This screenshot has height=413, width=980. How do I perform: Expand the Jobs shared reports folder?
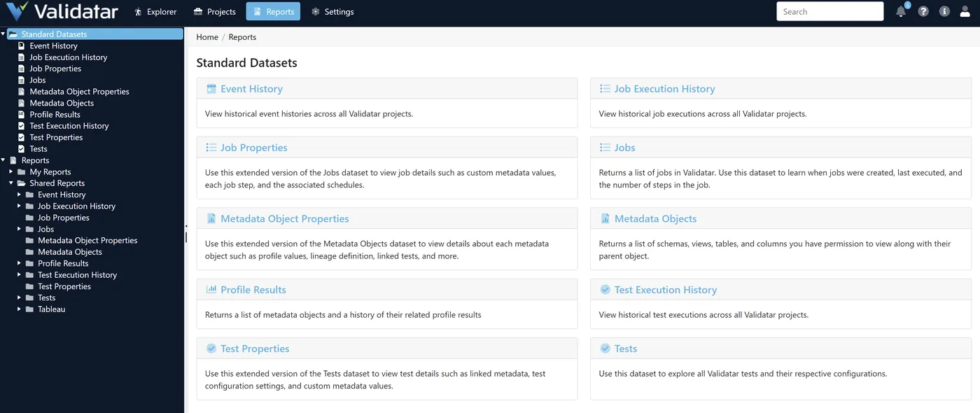pyautogui.click(x=20, y=229)
